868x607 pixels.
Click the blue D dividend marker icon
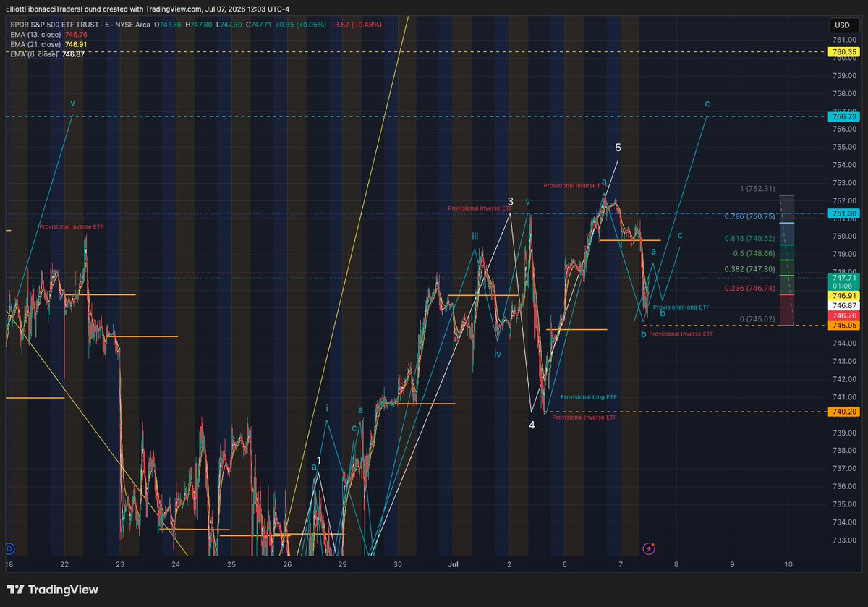click(9, 548)
